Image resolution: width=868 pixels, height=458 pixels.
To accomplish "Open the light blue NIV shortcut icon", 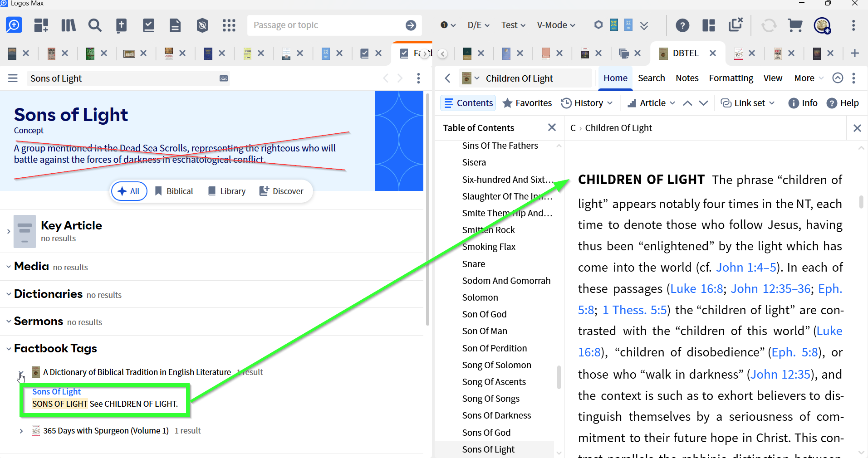I will pos(628,24).
